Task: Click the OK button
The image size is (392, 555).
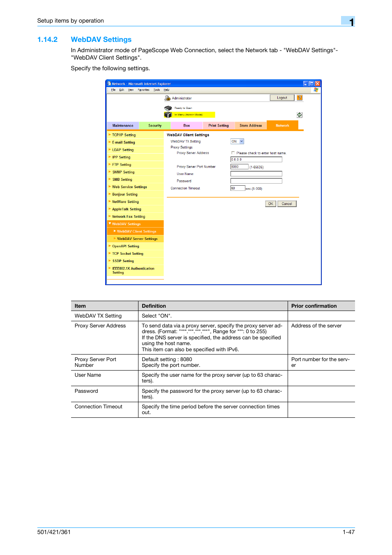Action: pyautogui.click(x=270, y=204)
